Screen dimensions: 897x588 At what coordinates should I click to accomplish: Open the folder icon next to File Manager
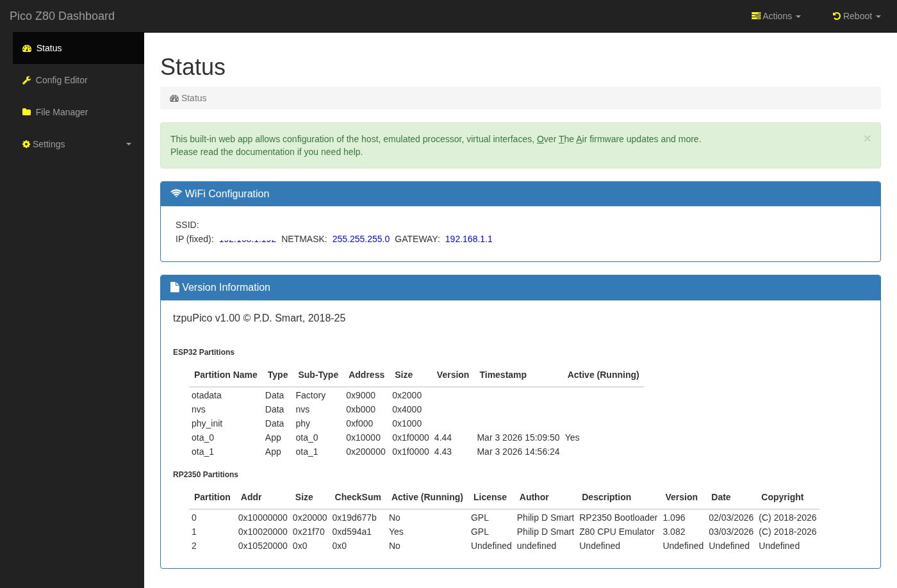pos(26,112)
